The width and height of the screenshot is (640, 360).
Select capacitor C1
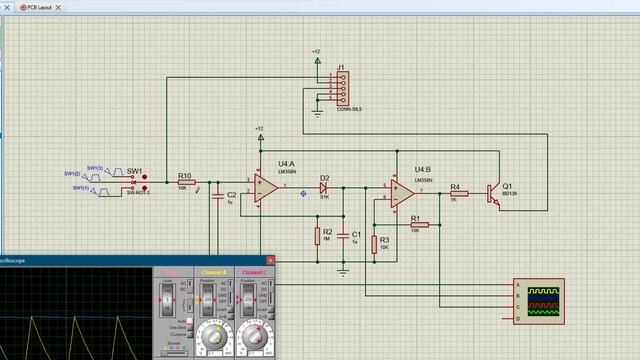click(x=343, y=236)
